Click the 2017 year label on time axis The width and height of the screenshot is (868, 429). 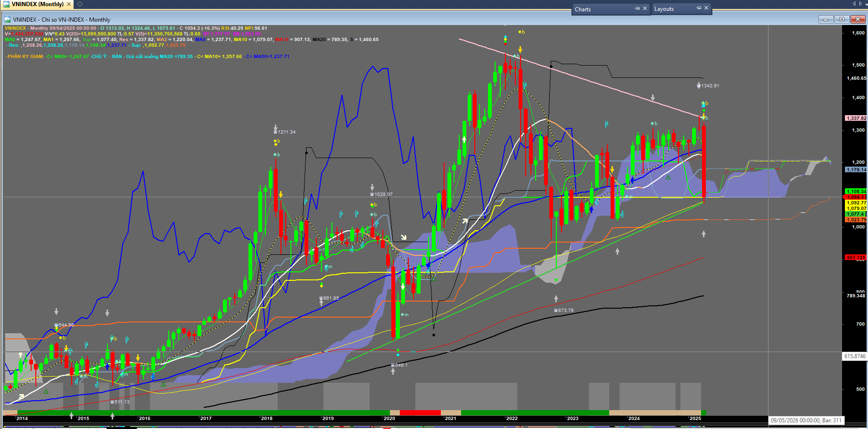[206, 418]
